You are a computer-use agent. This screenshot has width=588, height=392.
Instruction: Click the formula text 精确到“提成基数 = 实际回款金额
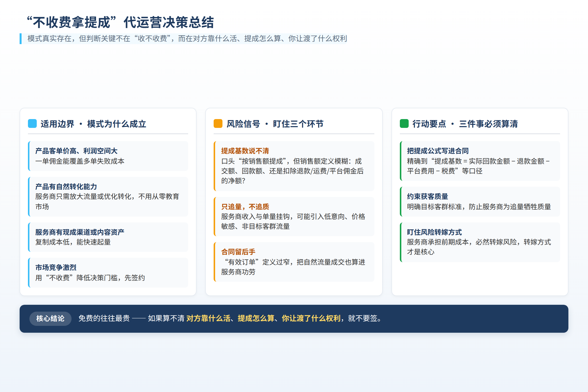tap(478, 166)
